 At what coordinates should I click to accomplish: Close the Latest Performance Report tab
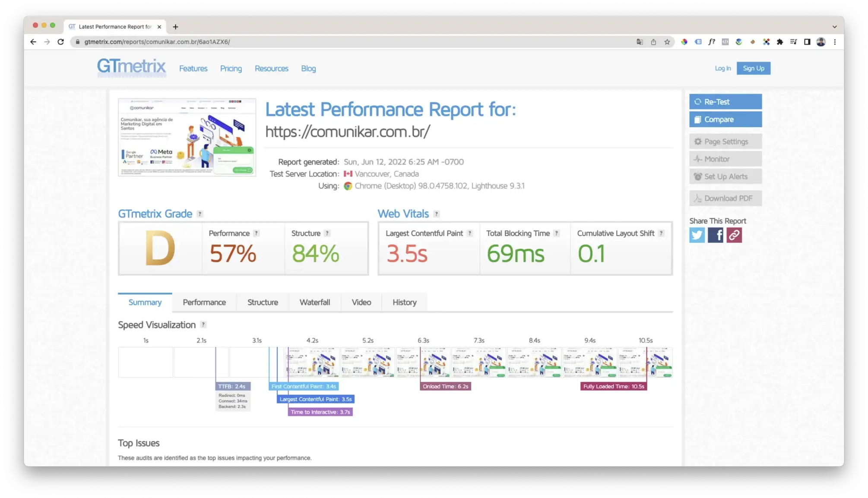point(159,27)
